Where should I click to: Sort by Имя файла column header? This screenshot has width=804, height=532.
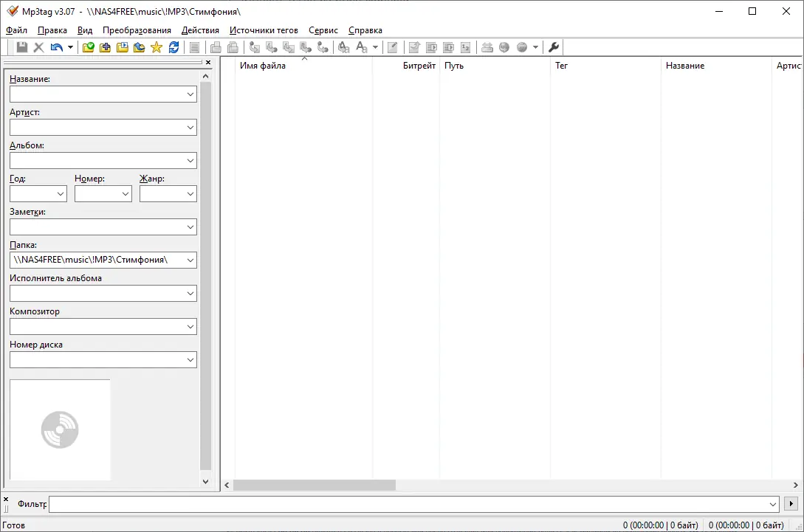[x=303, y=66]
